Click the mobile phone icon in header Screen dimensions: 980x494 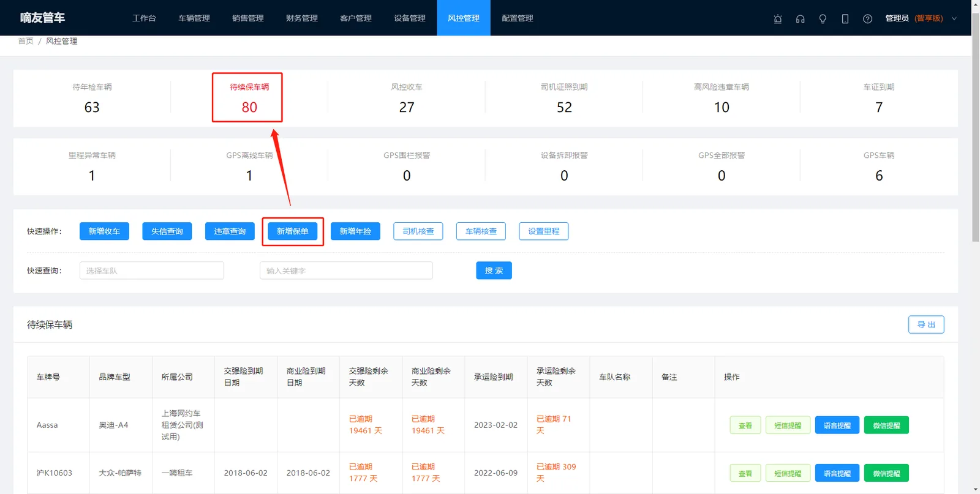point(845,18)
